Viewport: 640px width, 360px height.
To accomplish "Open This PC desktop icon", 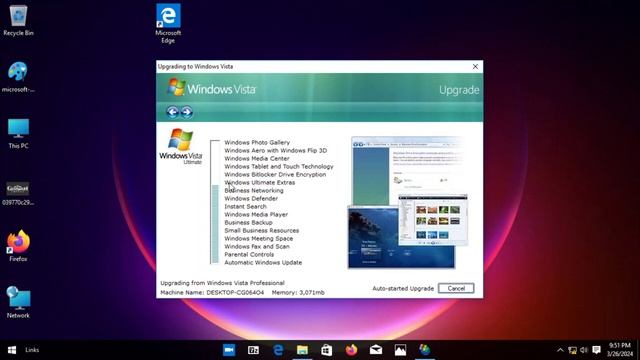I will coord(18,133).
